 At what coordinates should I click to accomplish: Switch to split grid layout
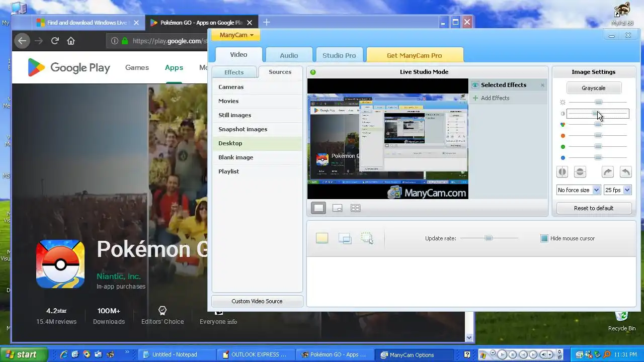click(x=355, y=208)
